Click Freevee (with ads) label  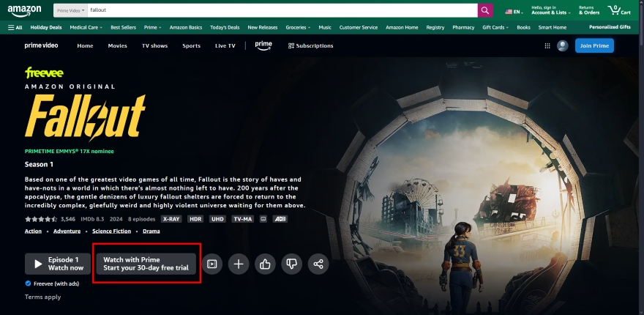pos(56,283)
